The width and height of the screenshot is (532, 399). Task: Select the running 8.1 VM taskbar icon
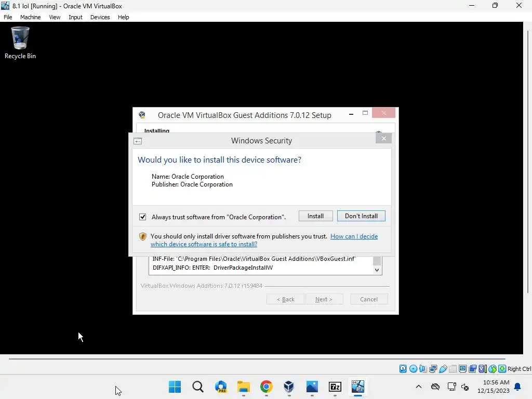click(357, 387)
